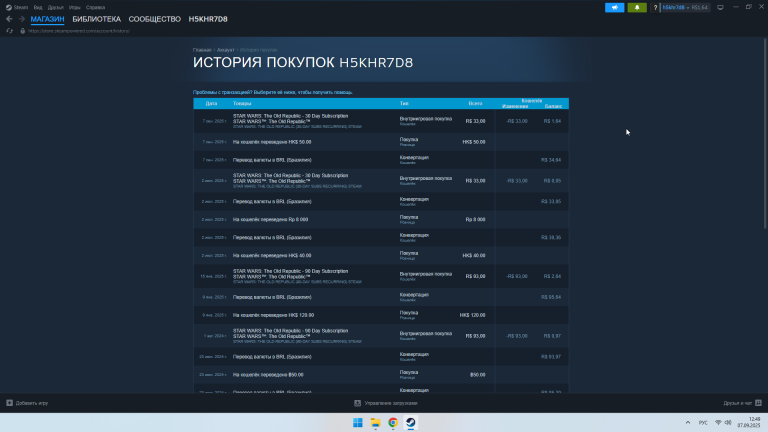Image resolution: width=768 pixels, height=432 pixels.
Task: Open the Вид menu
Action: [x=38, y=7]
